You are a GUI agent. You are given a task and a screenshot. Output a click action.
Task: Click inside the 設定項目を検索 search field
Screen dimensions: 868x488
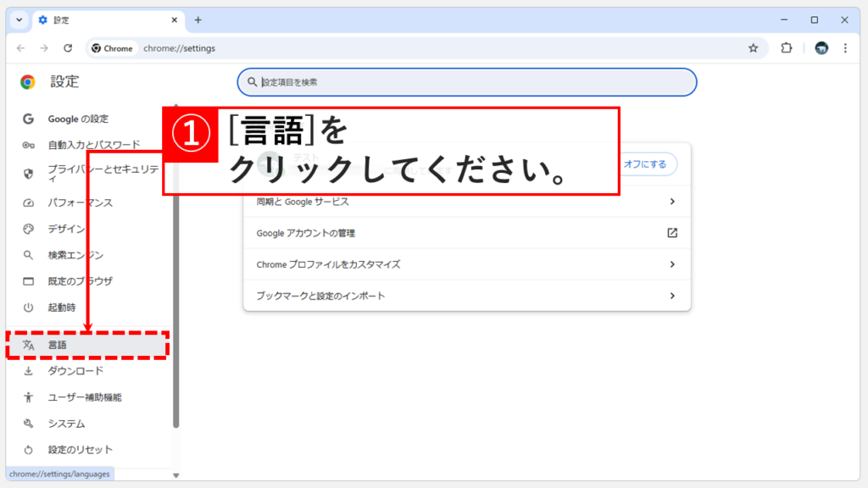(x=466, y=81)
